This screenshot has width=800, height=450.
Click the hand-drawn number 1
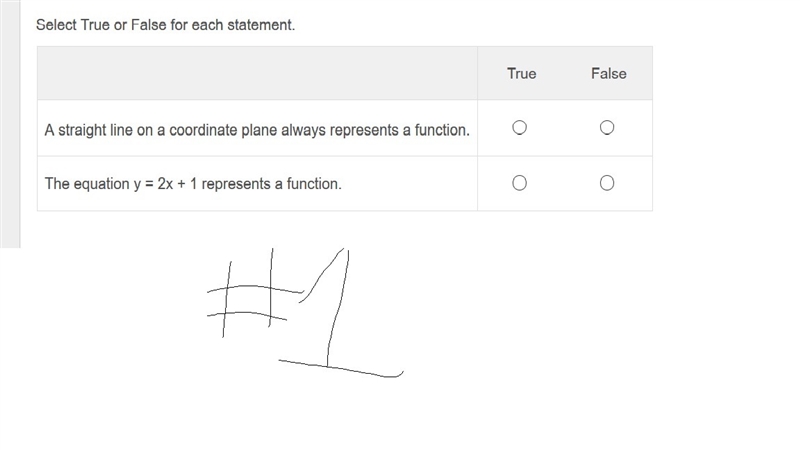pos(341,312)
